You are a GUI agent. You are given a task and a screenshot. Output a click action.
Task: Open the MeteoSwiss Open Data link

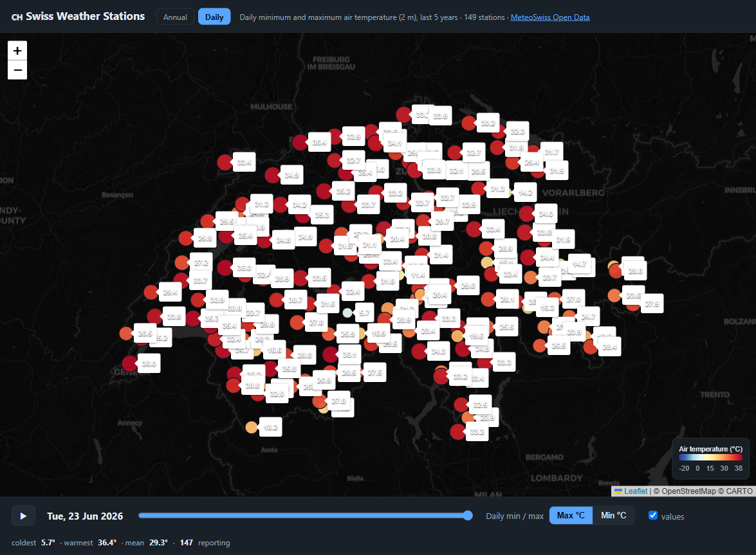tap(550, 17)
